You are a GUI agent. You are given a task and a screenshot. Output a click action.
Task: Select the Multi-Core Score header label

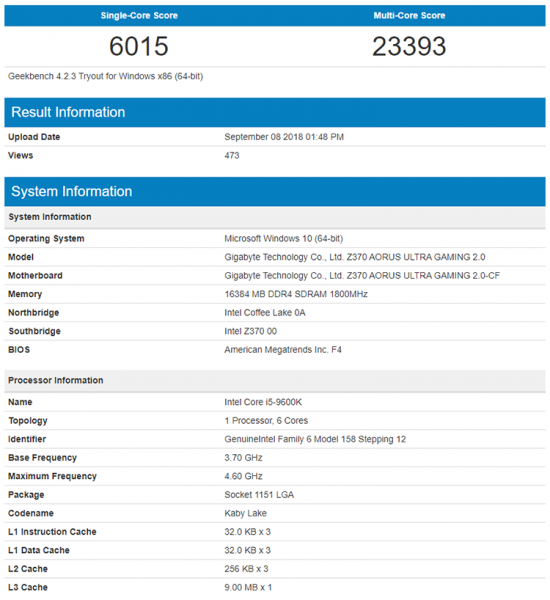click(409, 16)
